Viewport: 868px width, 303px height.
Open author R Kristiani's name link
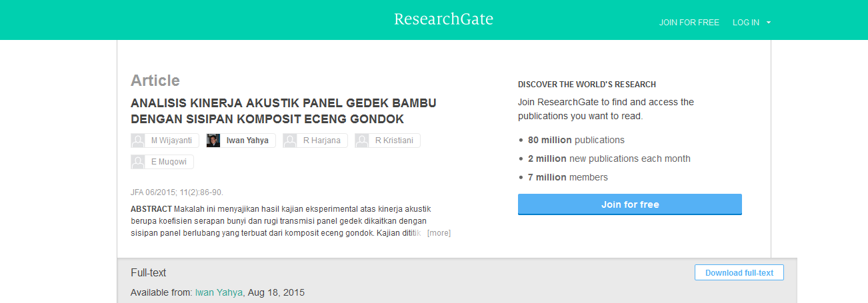click(x=395, y=141)
